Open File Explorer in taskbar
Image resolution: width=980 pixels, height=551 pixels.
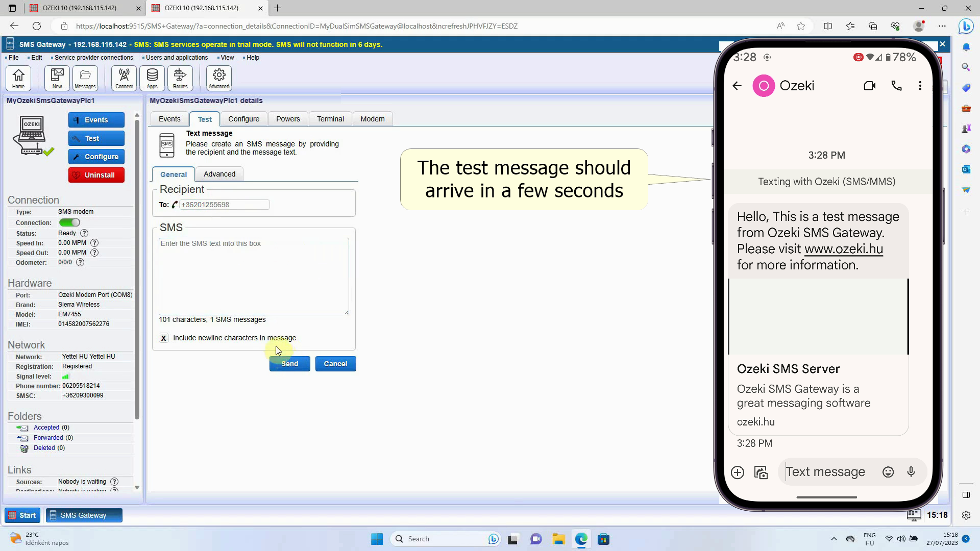coord(558,539)
